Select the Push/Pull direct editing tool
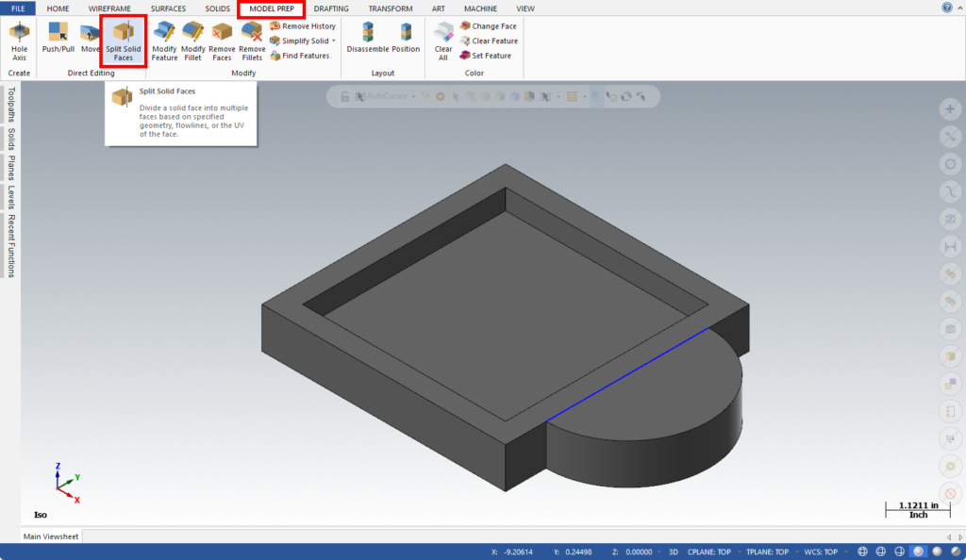 pos(58,37)
